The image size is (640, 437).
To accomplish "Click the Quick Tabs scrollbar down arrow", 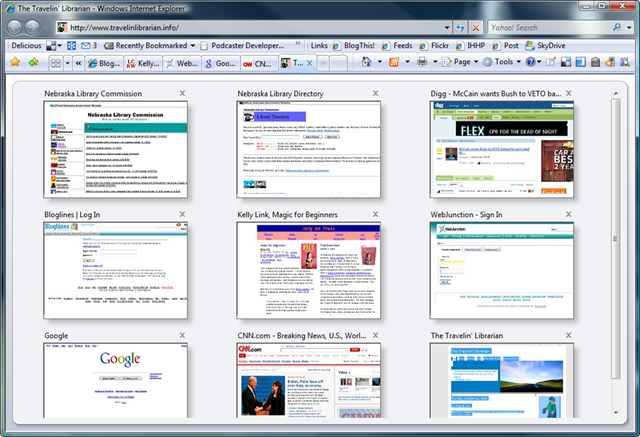I will coord(616,413).
